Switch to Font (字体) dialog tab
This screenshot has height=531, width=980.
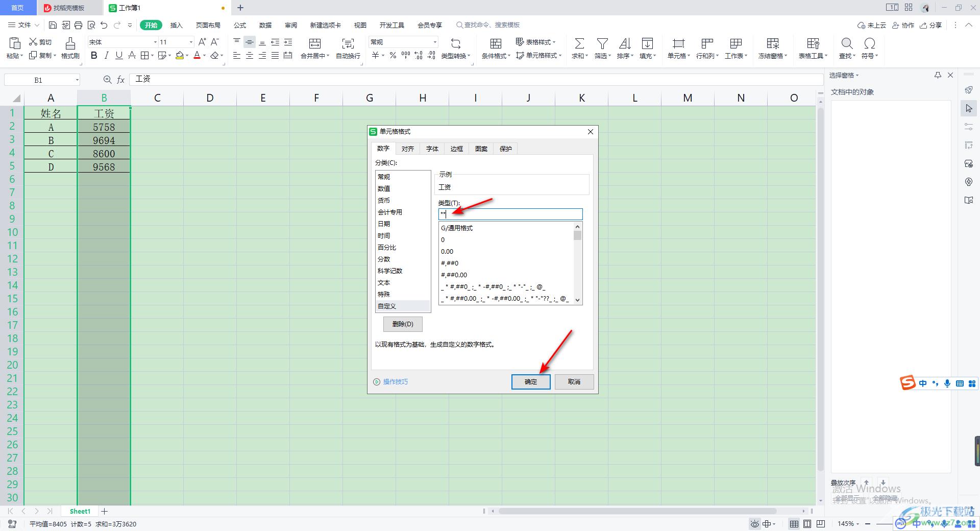432,149
